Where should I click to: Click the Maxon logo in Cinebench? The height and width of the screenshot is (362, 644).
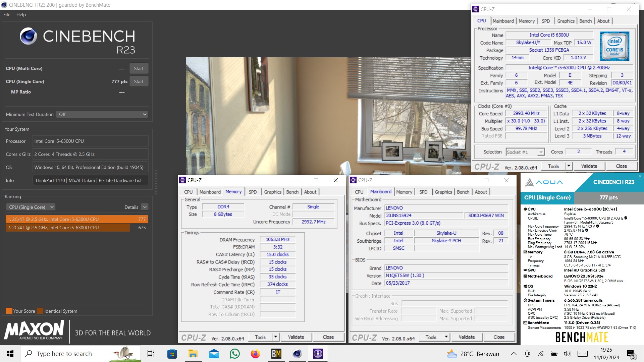[34, 330]
